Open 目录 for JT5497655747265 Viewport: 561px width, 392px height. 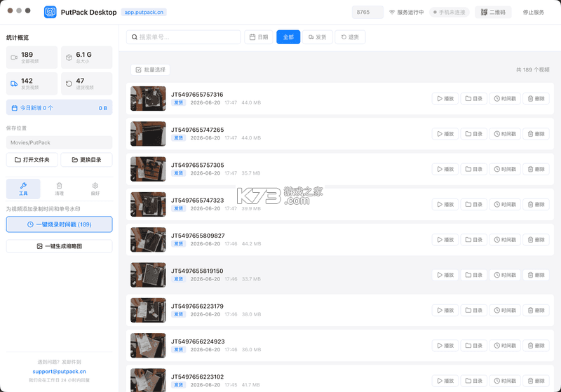tap(474, 134)
